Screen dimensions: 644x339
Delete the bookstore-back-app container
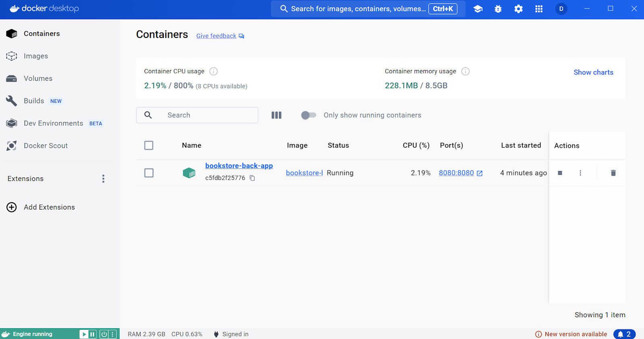point(613,173)
